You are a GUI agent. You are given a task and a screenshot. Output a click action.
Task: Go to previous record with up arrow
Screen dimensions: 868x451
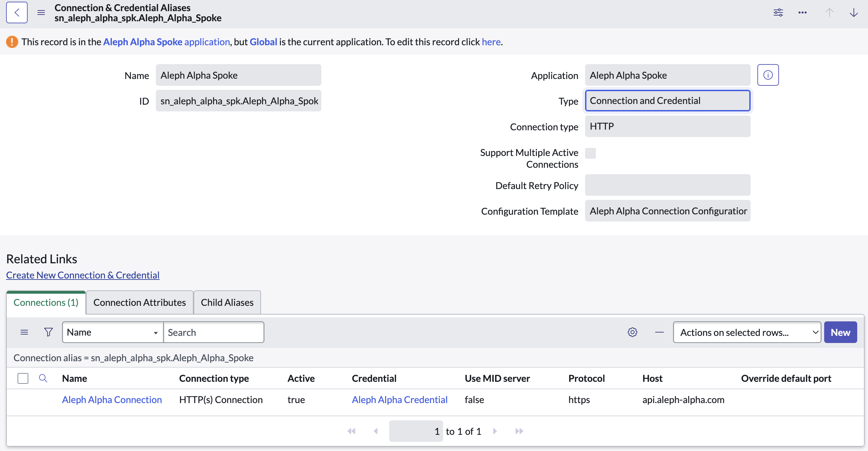coord(830,12)
